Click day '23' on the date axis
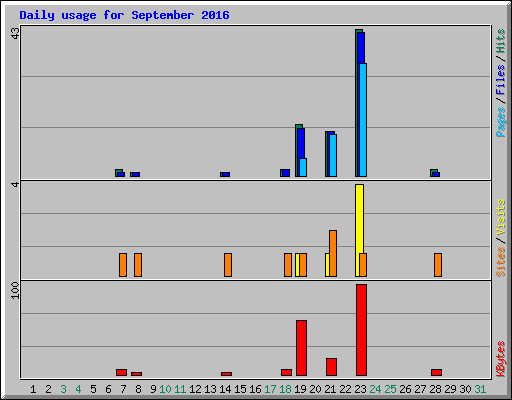Image resolution: width=512 pixels, height=400 pixels. coord(360,389)
